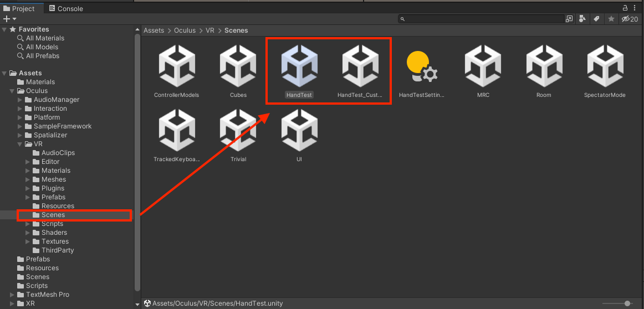Image resolution: width=644 pixels, height=309 pixels.
Task: Collapse the VR folder
Action: (20, 144)
